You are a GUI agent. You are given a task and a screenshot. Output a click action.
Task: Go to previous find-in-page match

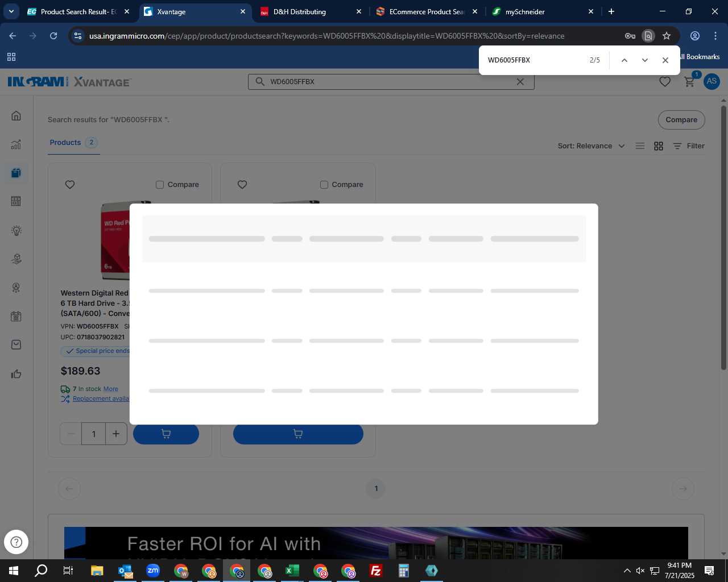pos(624,60)
